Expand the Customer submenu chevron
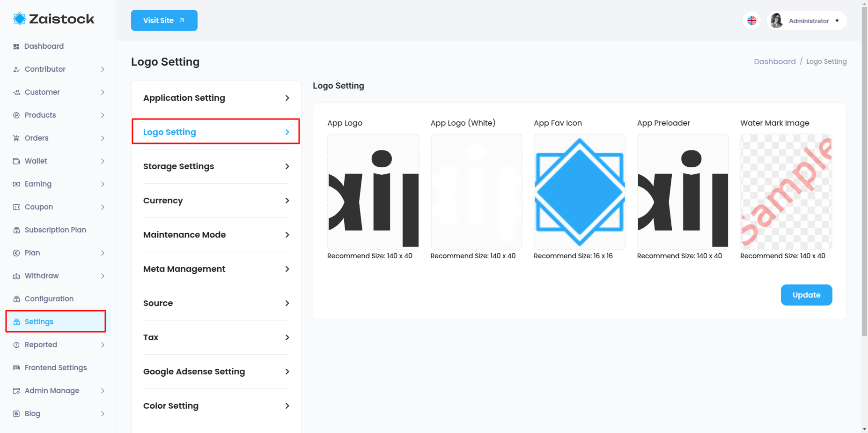Screen dimensions: 868x433 [103, 92]
